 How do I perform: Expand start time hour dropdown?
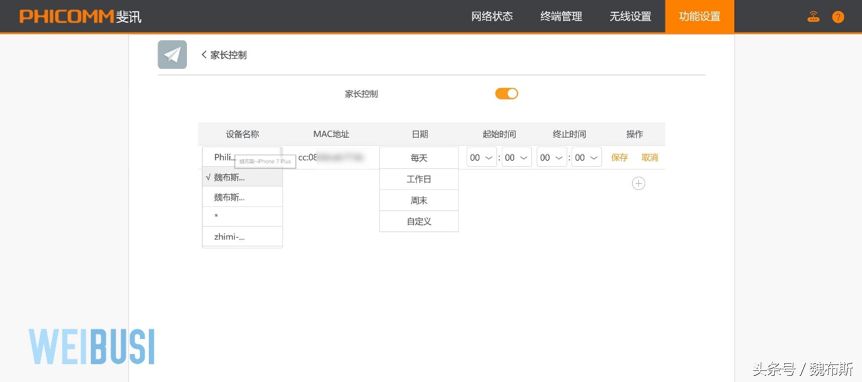pyautogui.click(x=482, y=158)
